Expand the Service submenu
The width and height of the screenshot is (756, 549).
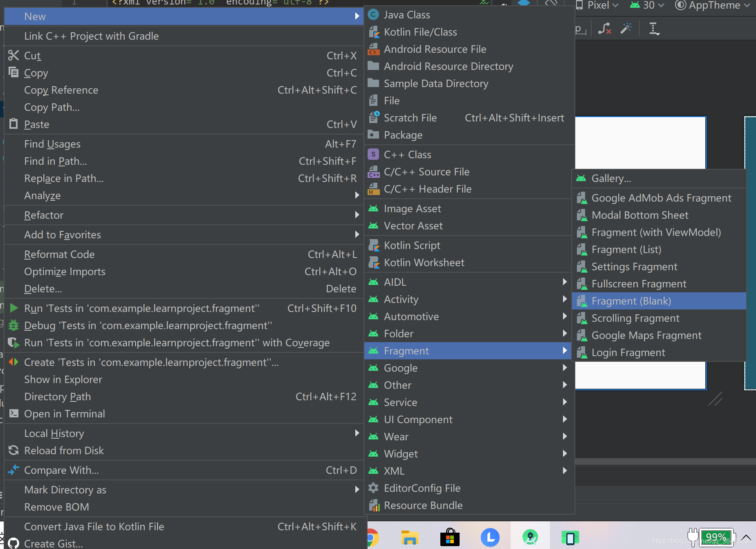[x=468, y=402]
